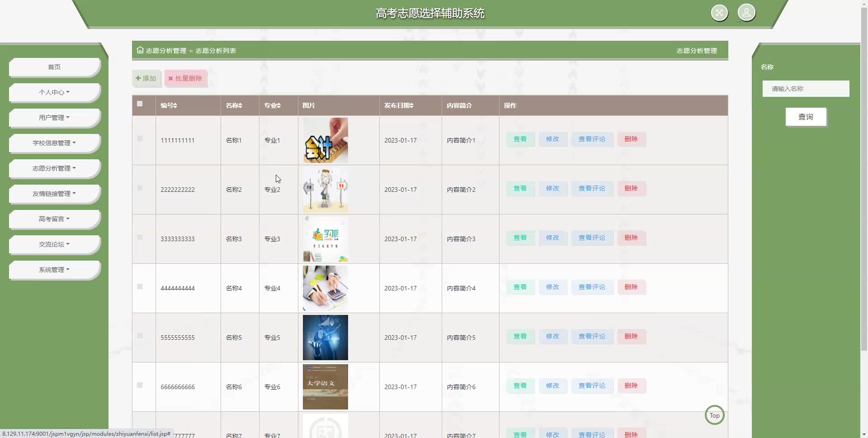868x438 pixels.
Task: Click the 添加 button
Action: [x=146, y=78]
